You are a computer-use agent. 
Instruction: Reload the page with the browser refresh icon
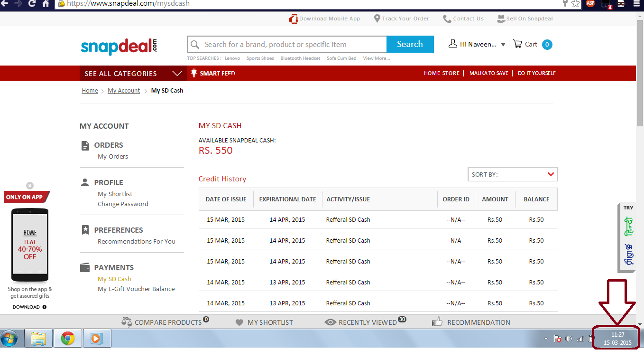point(32,3)
